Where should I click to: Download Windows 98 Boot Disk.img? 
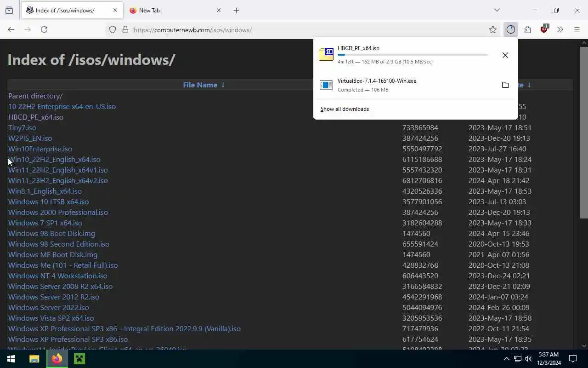click(x=51, y=233)
